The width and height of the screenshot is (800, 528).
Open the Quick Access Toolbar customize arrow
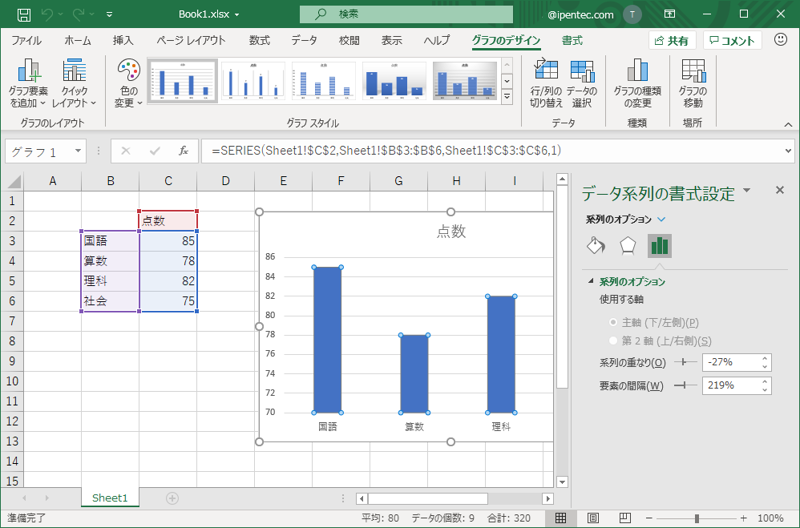click(109, 15)
